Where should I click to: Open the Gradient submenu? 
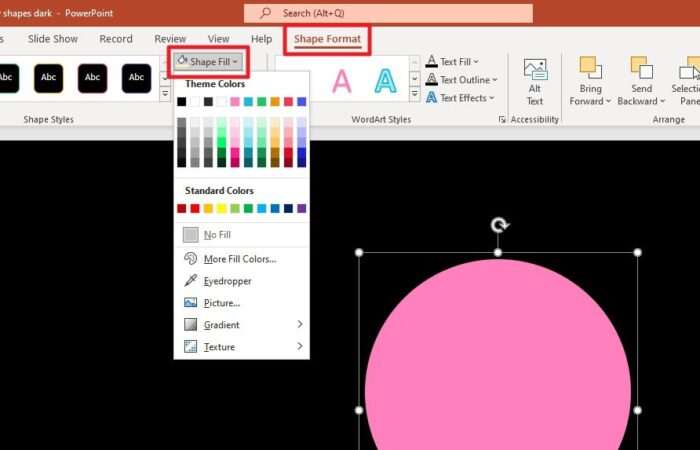coord(241,325)
